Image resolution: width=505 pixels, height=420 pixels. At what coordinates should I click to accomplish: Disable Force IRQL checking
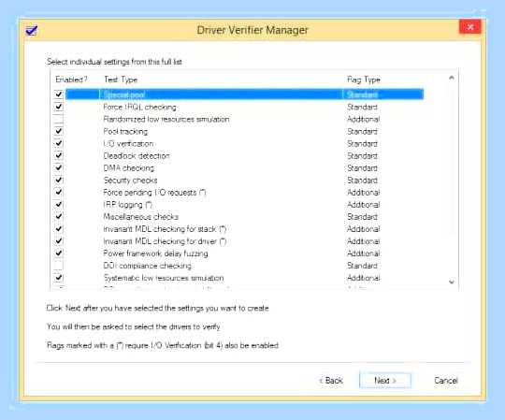pyautogui.click(x=59, y=107)
